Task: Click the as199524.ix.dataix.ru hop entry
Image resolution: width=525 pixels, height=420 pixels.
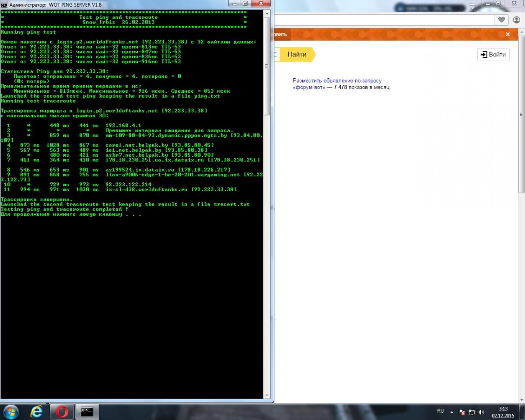Action: [x=168, y=170]
